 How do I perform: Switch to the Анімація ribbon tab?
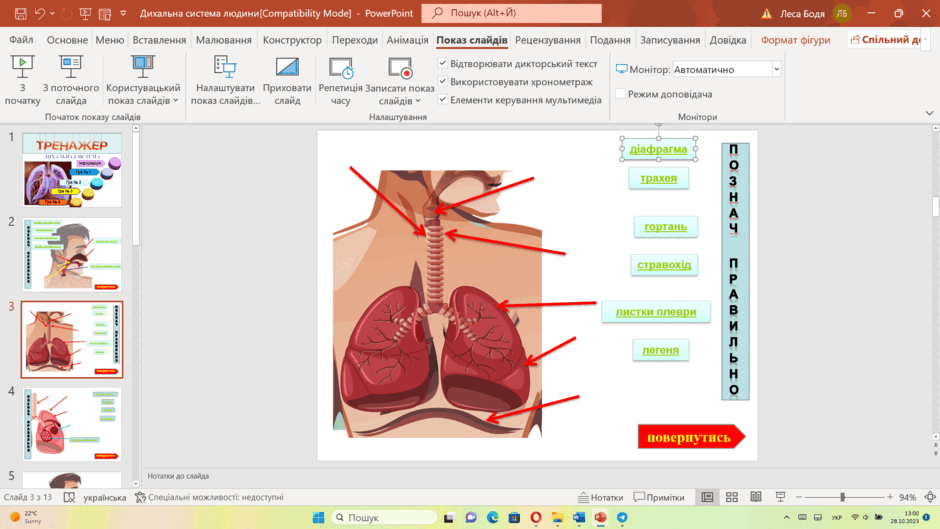coord(407,40)
